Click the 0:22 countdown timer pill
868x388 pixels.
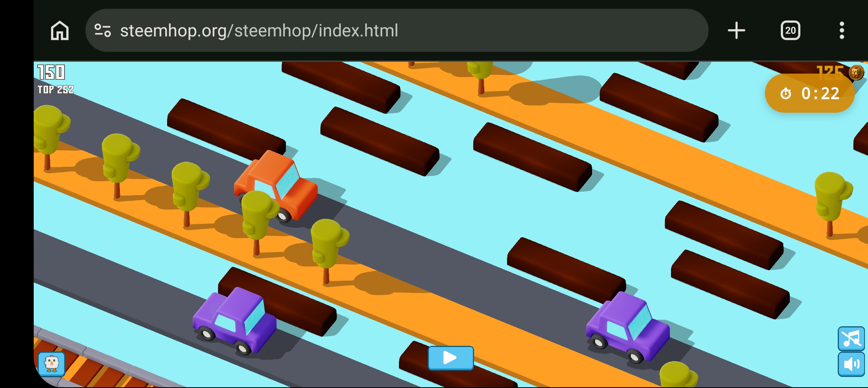click(x=810, y=94)
